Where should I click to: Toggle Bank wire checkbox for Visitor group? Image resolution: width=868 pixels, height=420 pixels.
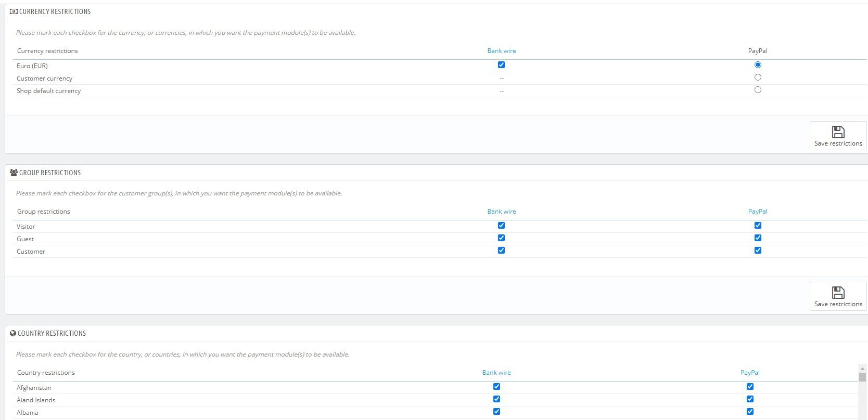tap(501, 226)
